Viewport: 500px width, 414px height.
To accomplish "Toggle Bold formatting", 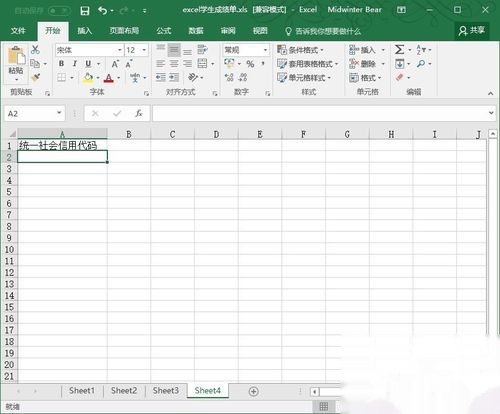I will point(61,64).
